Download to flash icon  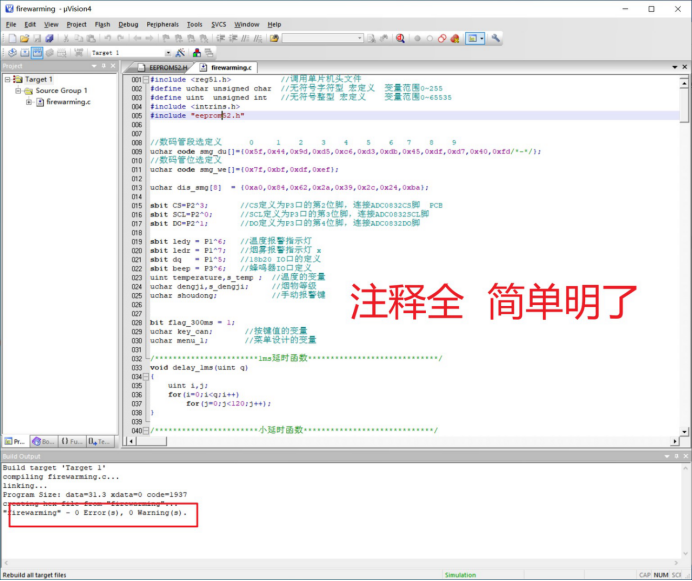[79, 53]
